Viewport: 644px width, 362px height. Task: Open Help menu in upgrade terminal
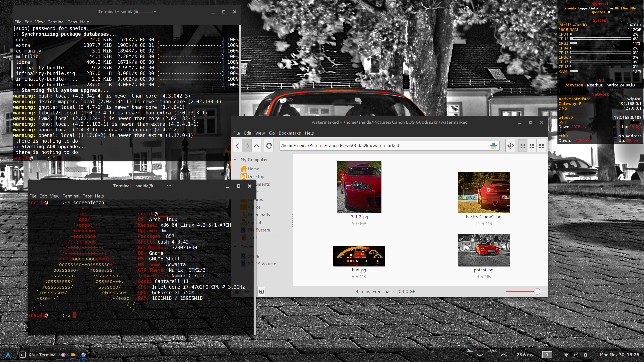[x=85, y=22]
